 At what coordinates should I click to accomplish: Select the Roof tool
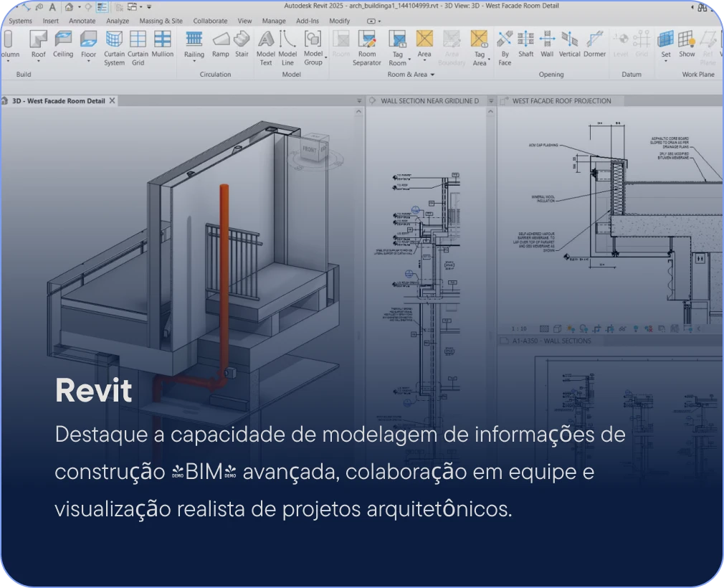[x=38, y=44]
